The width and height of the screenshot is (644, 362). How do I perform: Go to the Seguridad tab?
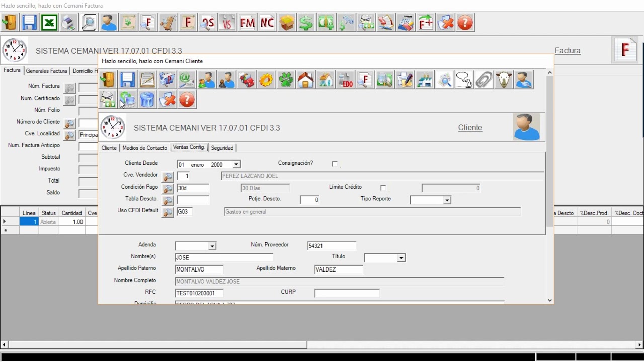[222, 148]
